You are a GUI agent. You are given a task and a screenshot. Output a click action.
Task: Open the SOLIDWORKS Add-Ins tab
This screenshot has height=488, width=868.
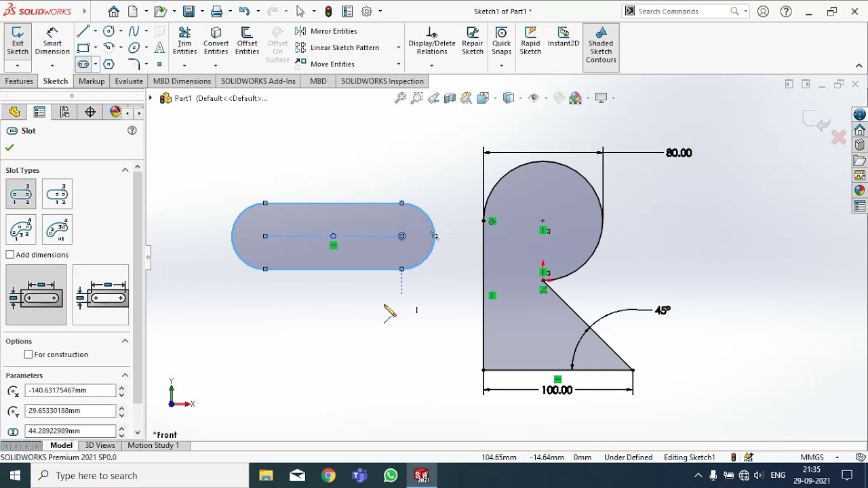click(x=258, y=81)
